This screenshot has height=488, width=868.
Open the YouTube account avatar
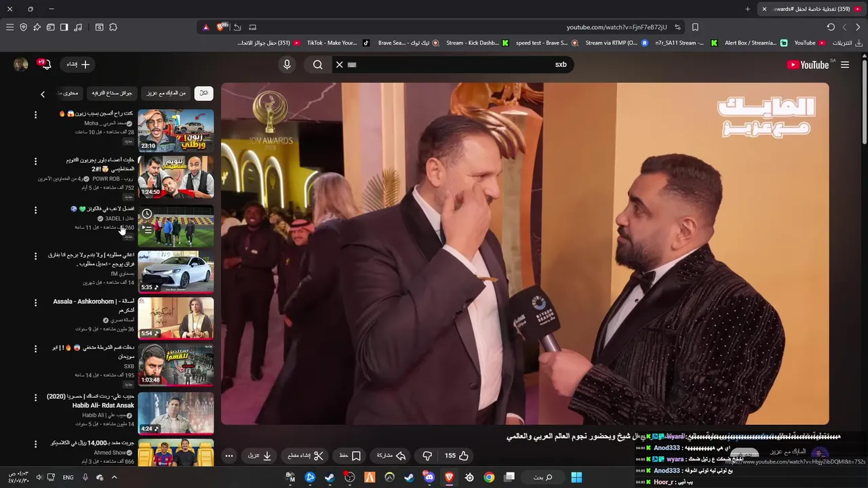pos(21,64)
